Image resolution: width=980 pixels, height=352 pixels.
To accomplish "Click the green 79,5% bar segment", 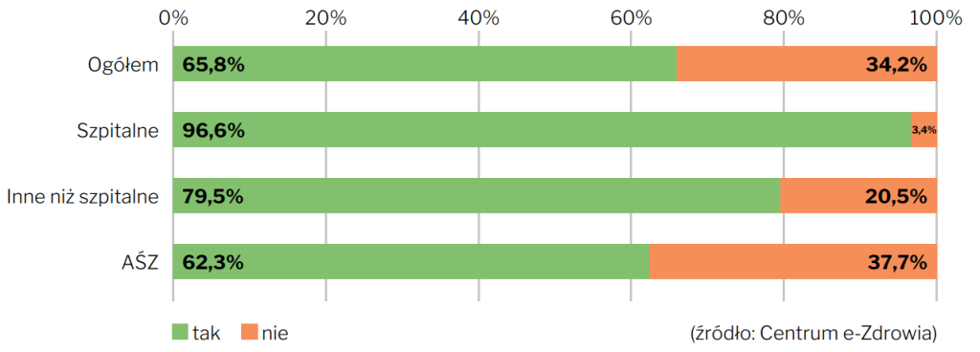I will [477, 196].
